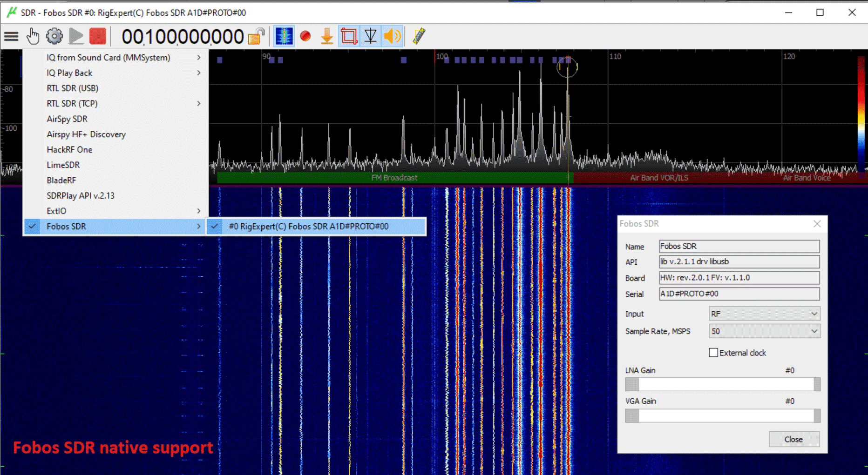This screenshot has width=868, height=475.
Task: Open the hamburger main menu
Action: click(11, 36)
